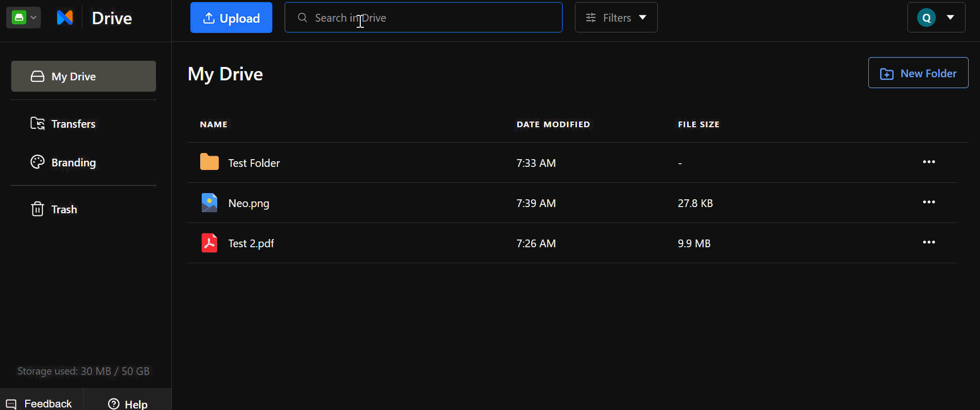
Task: Click the Drive logo icon
Action: tap(65, 18)
